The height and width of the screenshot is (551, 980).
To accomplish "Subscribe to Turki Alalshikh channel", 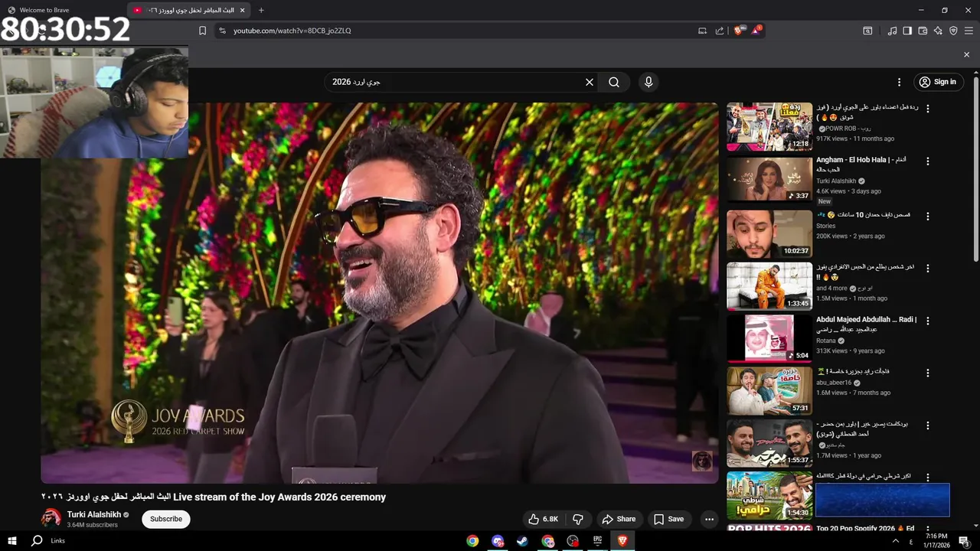I will [x=166, y=519].
